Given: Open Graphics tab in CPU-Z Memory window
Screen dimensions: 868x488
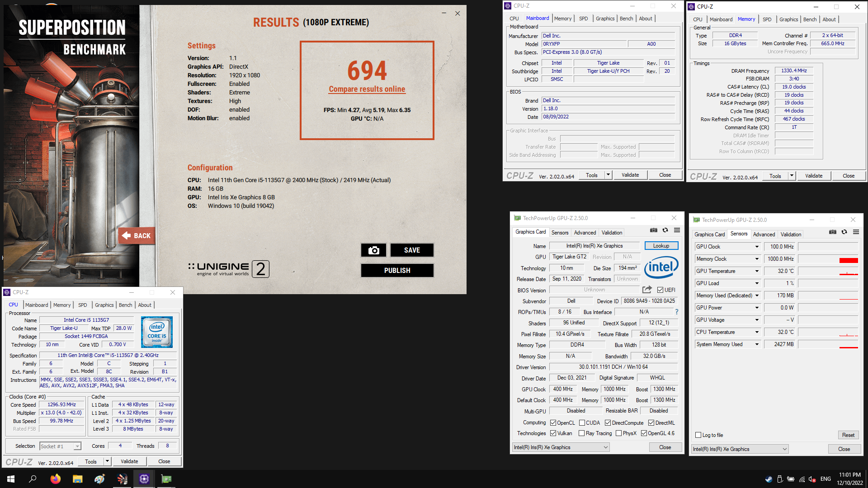Looking at the screenshot, I should point(788,19).
